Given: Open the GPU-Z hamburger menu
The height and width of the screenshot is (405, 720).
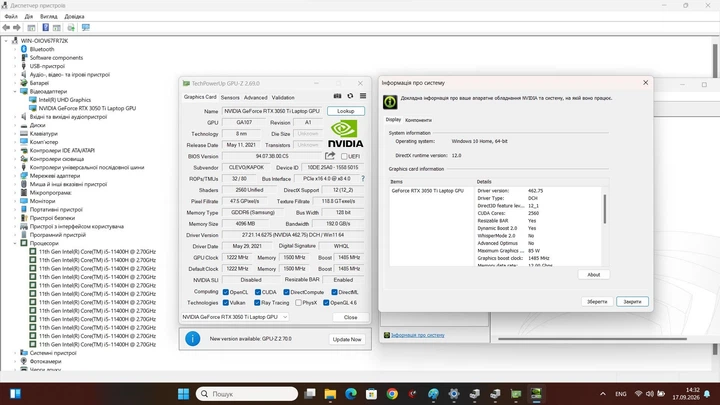Looking at the screenshot, I should [363, 96].
